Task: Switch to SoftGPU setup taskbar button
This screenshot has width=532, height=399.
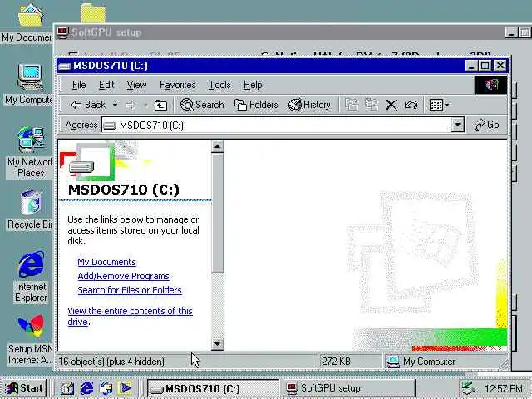Action: [349, 388]
